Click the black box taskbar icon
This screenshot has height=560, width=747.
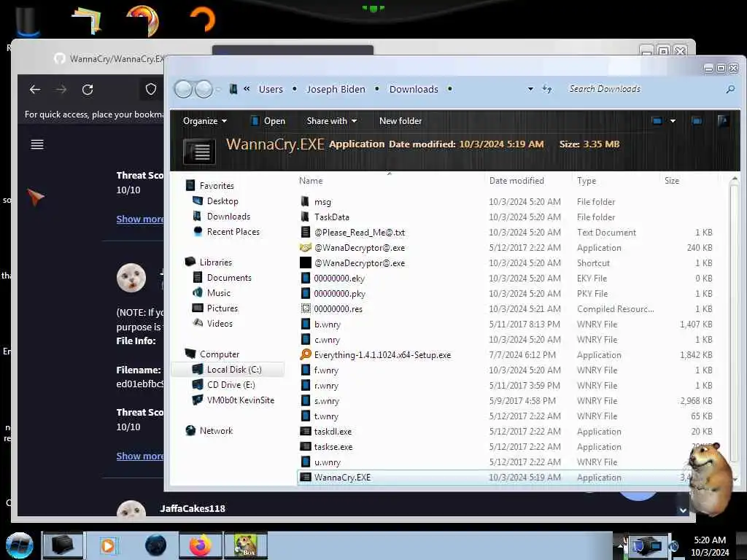(62, 545)
